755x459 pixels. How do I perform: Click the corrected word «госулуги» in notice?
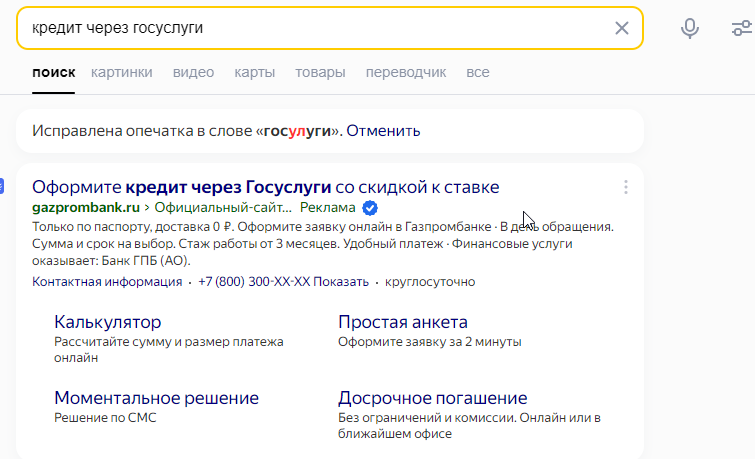(297, 131)
